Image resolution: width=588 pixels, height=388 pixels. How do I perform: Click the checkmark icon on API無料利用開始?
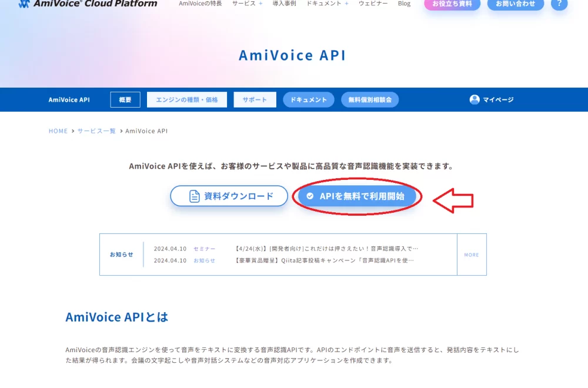click(x=310, y=196)
